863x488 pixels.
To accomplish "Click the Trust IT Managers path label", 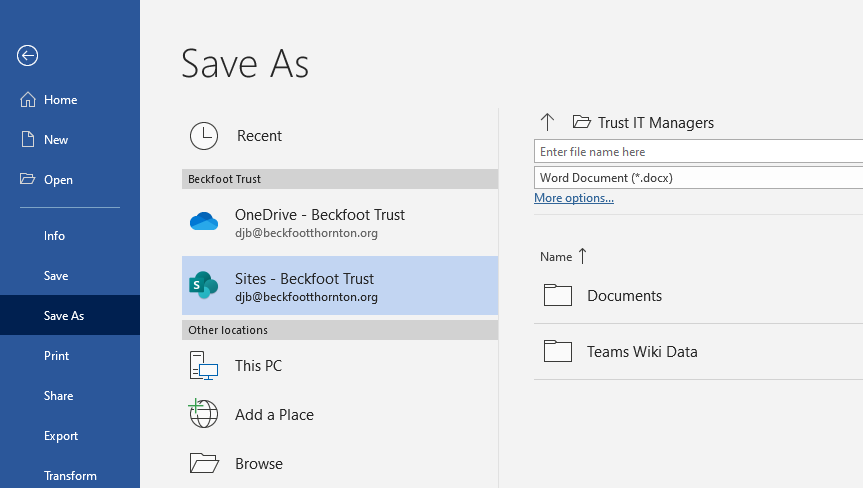I will click(656, 123).
